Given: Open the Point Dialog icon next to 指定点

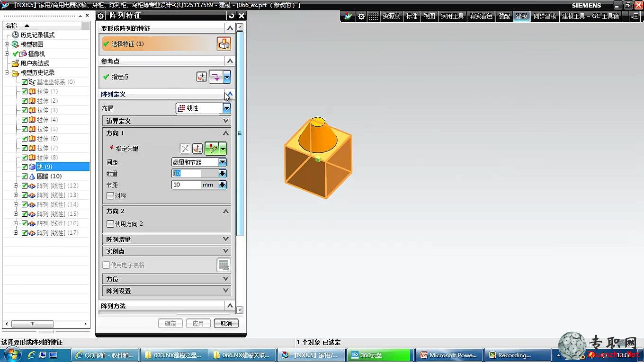Looking at the screenshot, I should click(202, 77).
